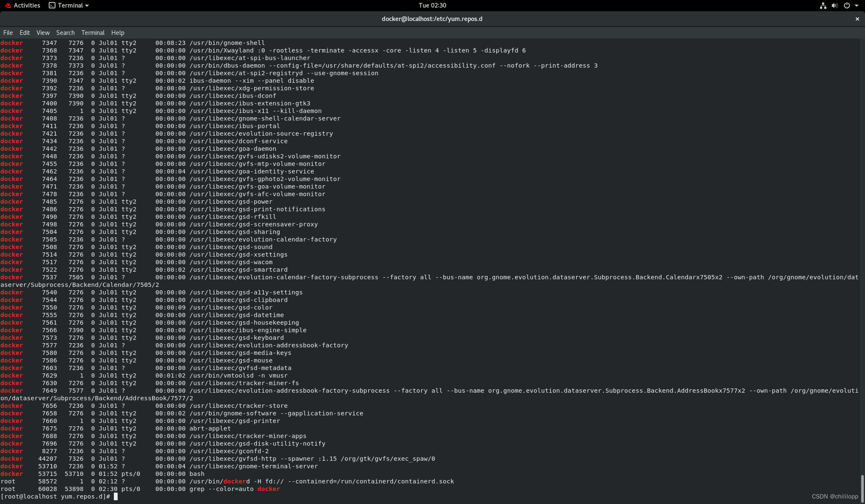Open the Edit menu
Viewport: 865px width, 504px height.
[x=24, y=32]
